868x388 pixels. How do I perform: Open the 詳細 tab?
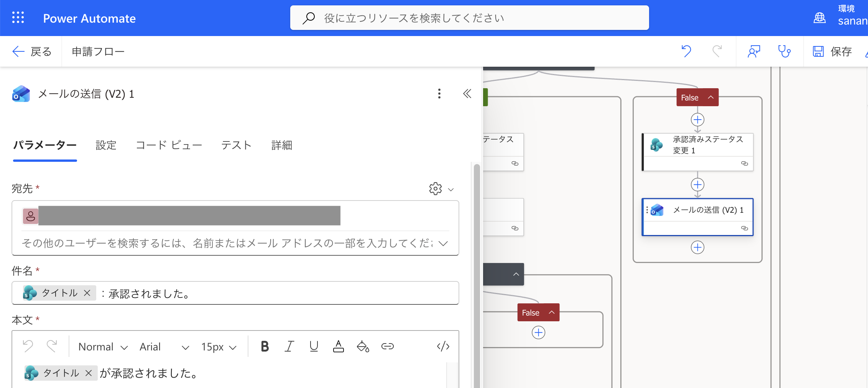coord(282,145)
